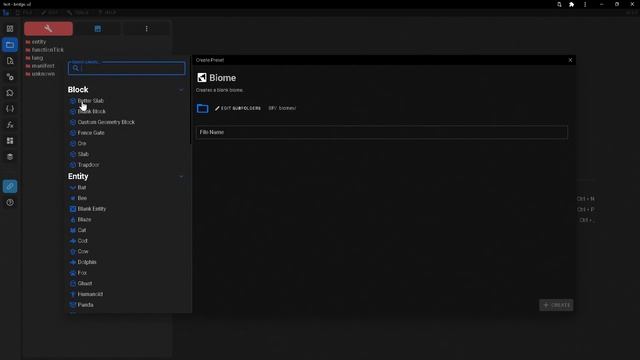This screenshot has width=640, height=360.
Task: Open the Tools menu
Action: point(78,13)
